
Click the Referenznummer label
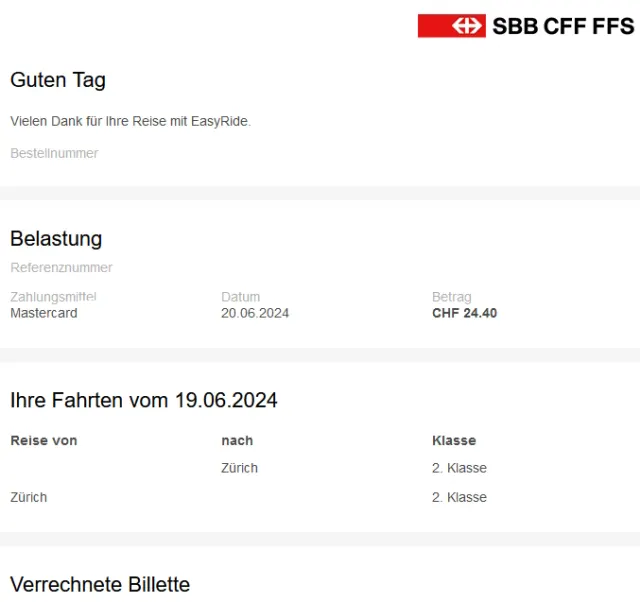click(x=61, y=267)
